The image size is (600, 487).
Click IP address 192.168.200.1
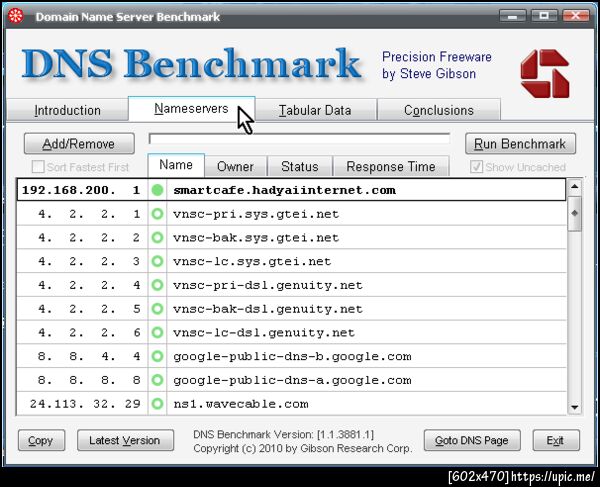tap(81, 190)
